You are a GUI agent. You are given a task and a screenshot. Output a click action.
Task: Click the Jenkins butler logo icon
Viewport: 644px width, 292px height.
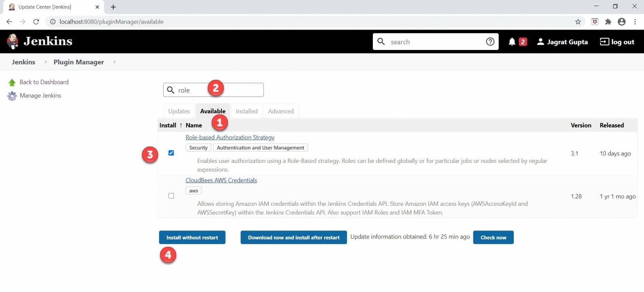click(13, 41)
